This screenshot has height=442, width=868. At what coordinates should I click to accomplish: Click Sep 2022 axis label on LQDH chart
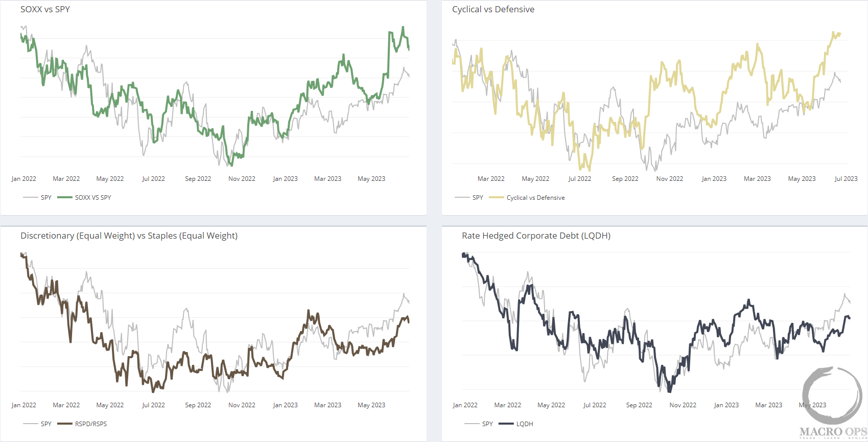pos(639,405)
